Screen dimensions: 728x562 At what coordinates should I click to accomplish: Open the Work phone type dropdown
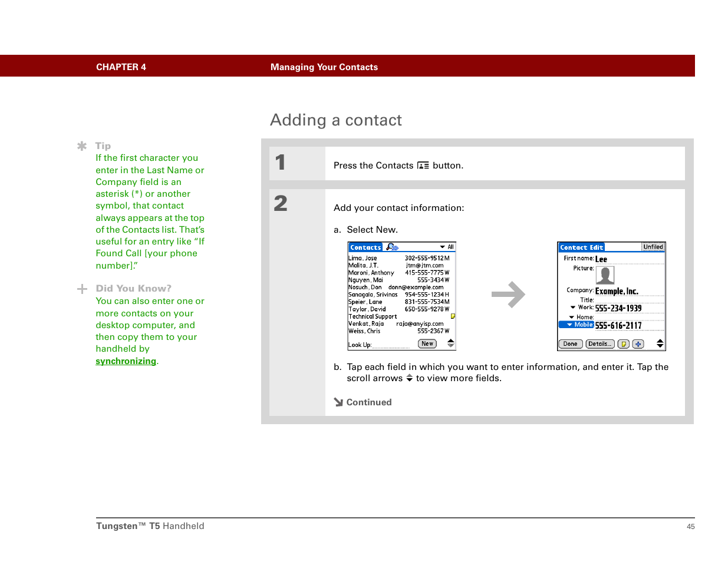coord(582,308)
